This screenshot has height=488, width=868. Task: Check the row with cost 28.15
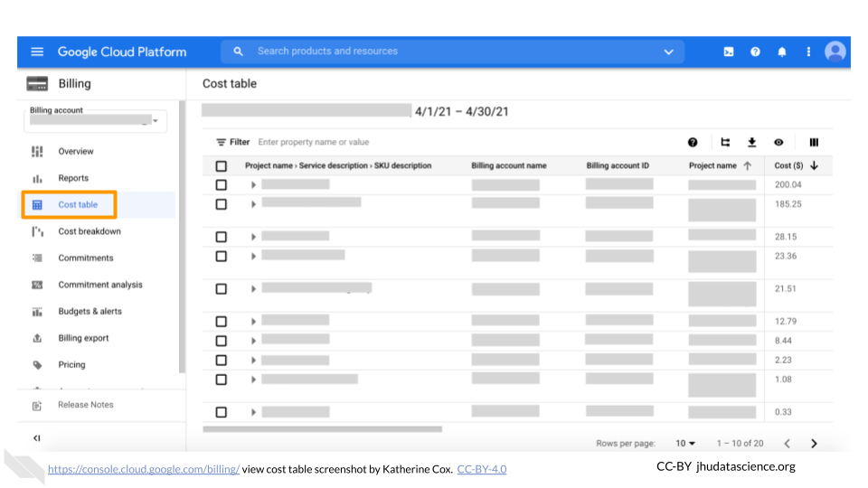click(x=221, y=237)
